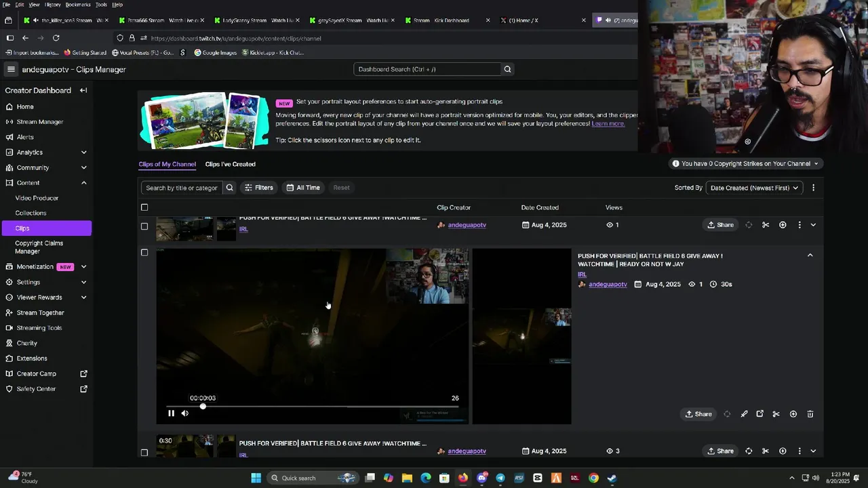
Task: Open Copyright Claims Manager in sidebar
Action: (39, 247)
